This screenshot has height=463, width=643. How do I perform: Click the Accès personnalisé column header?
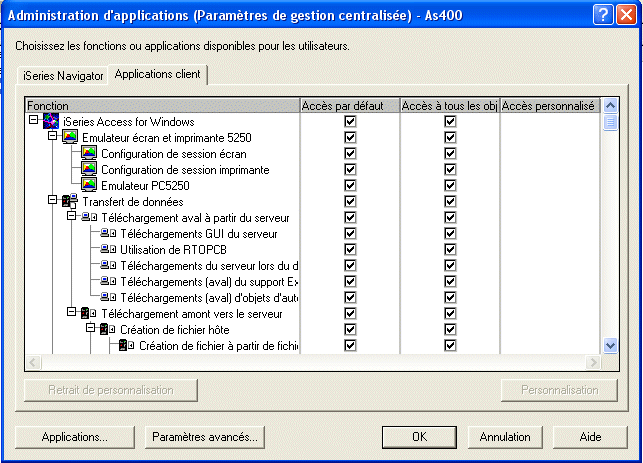coord(550,106)
